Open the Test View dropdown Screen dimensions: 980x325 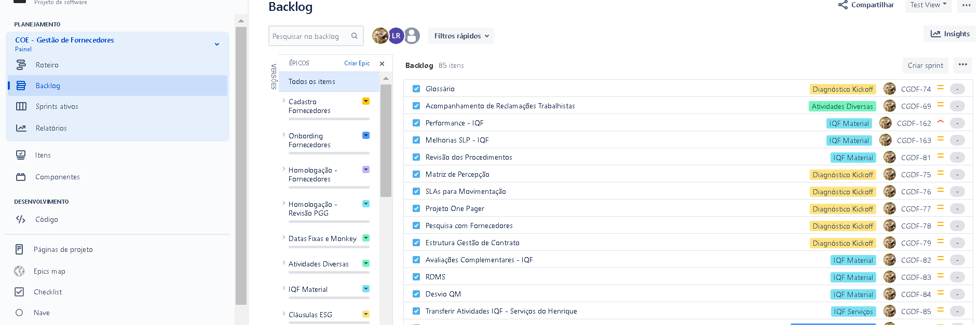tap(928, 5)
